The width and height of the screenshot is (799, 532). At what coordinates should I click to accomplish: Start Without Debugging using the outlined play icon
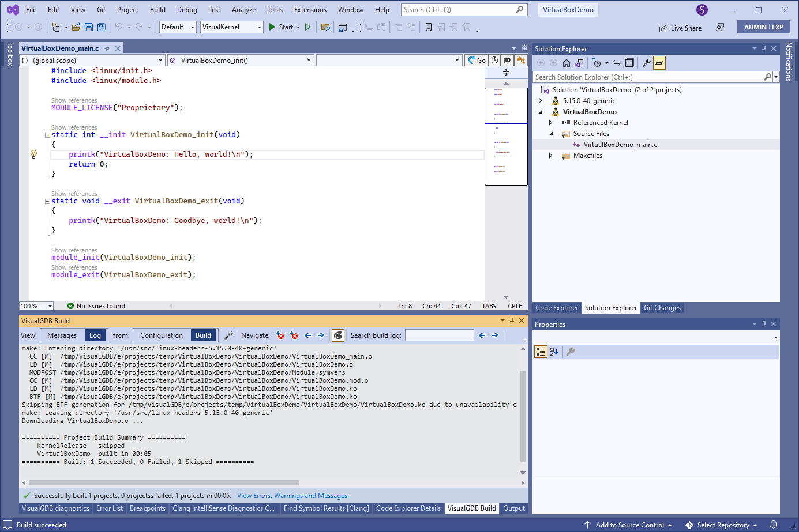click(x=308, y=27)
